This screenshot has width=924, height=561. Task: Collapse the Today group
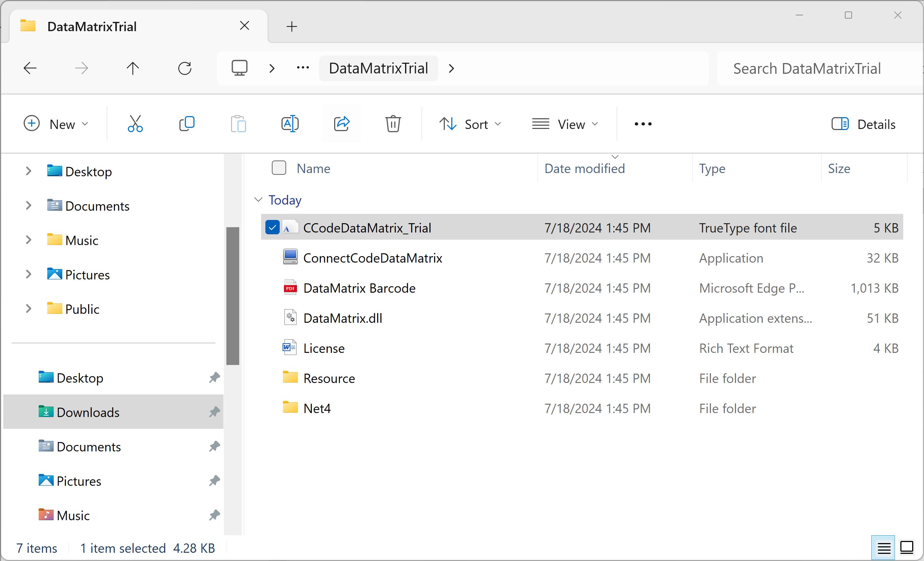(x=258, y=200)
